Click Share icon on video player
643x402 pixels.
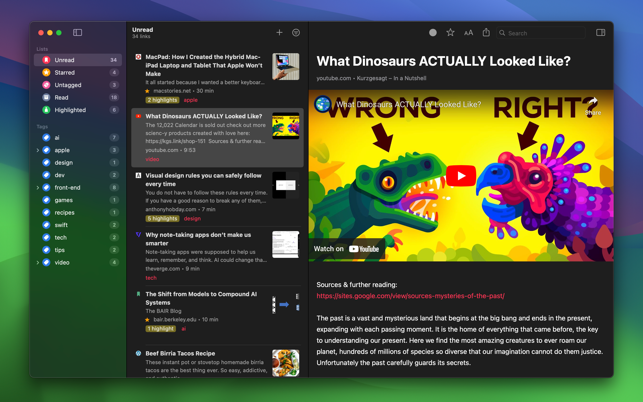(592, 105)
